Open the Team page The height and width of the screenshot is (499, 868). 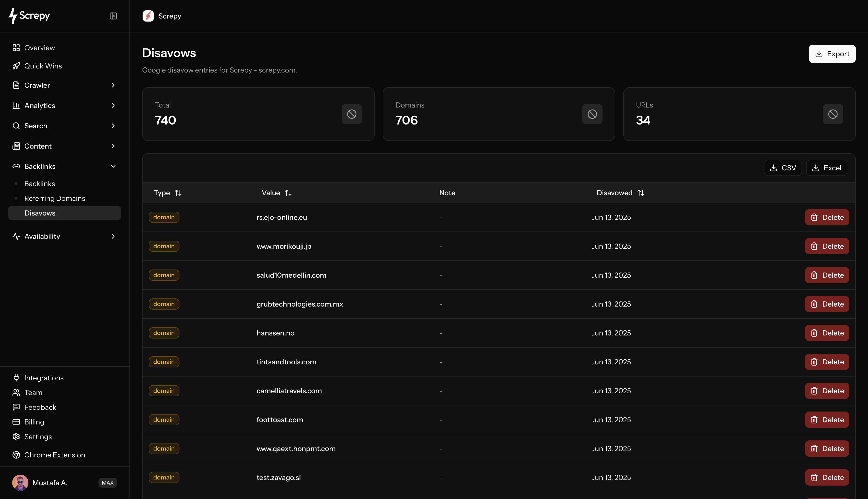(33, 393)
